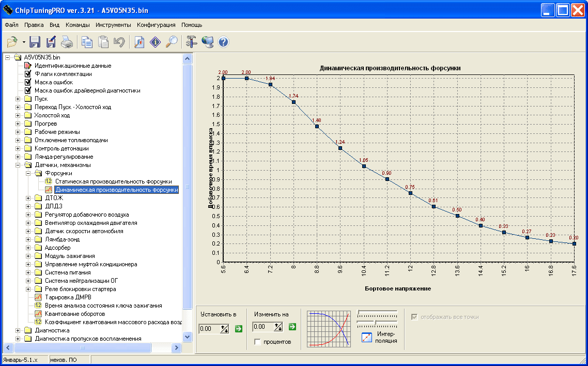Click the Квантование оборотов chart icon
The image size is (588, 366).
coord(38,313)
